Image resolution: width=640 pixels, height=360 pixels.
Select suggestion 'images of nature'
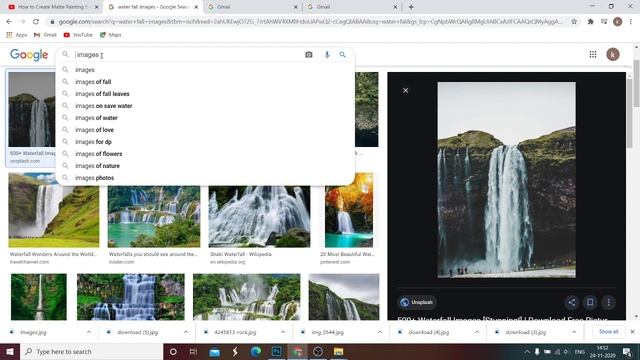tap(205, 166)
